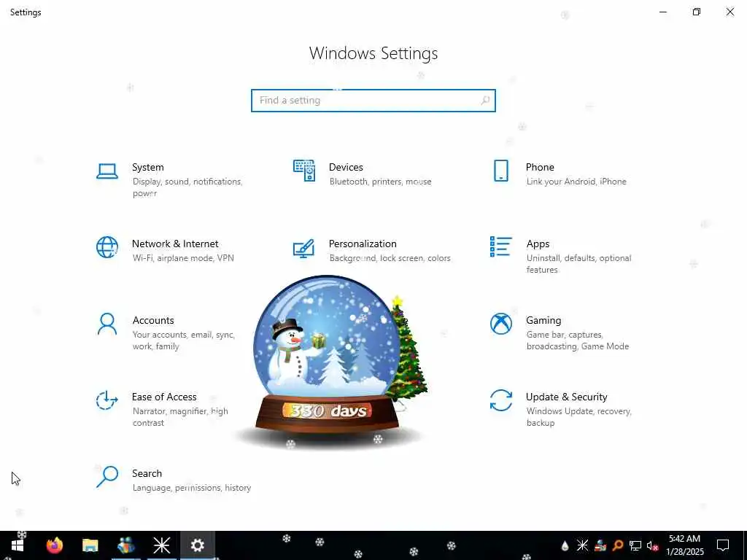
Task: Open the Windows Start menu
Action: point(18,545)
